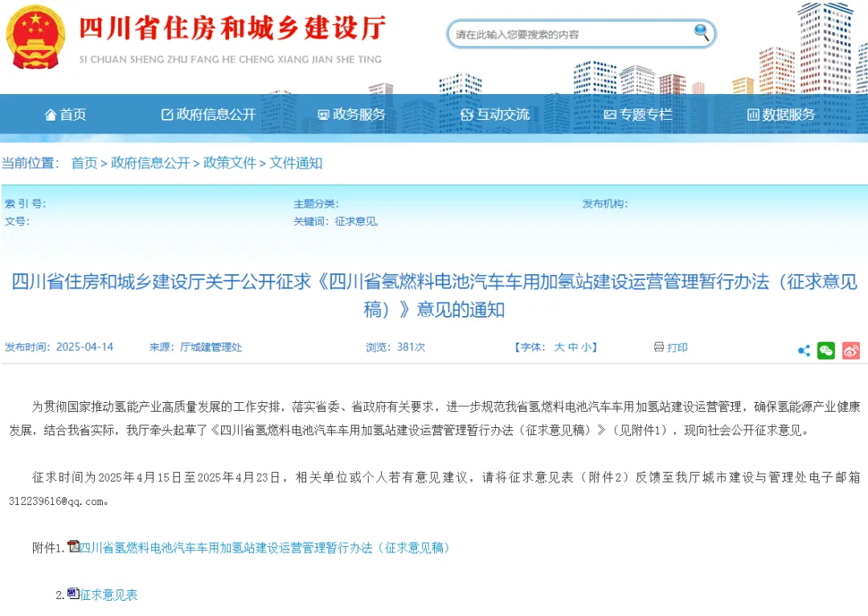Open the 征求意见表 attachment link
This screenshot has width=868, height=616.
(108, 595)
